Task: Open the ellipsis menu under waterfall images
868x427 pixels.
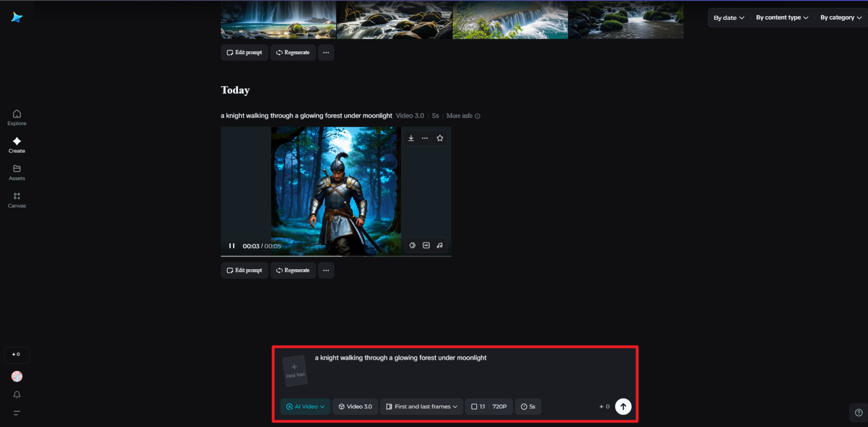Action: tap(326, 52)
